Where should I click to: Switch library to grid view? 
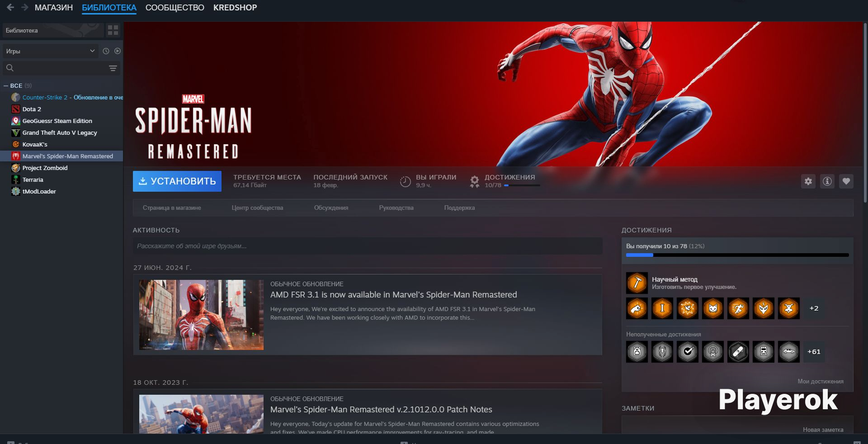pyautogui.click(x=113, y=30)
